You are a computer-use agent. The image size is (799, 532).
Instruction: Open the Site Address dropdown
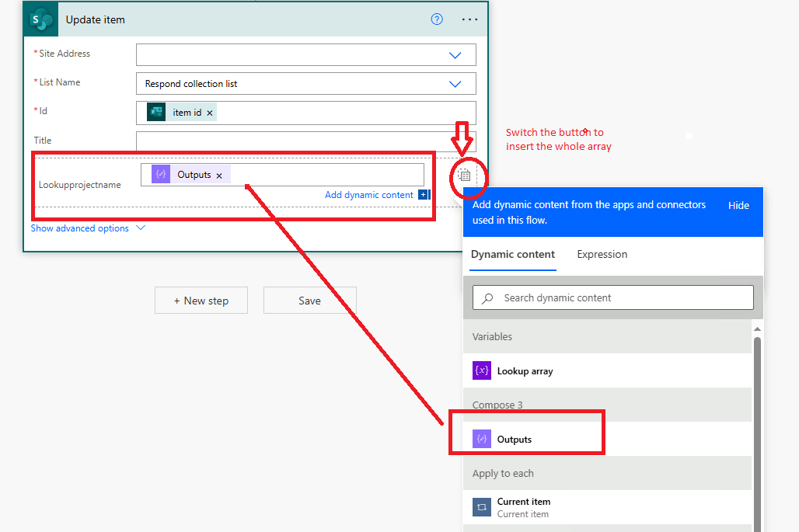455,54
